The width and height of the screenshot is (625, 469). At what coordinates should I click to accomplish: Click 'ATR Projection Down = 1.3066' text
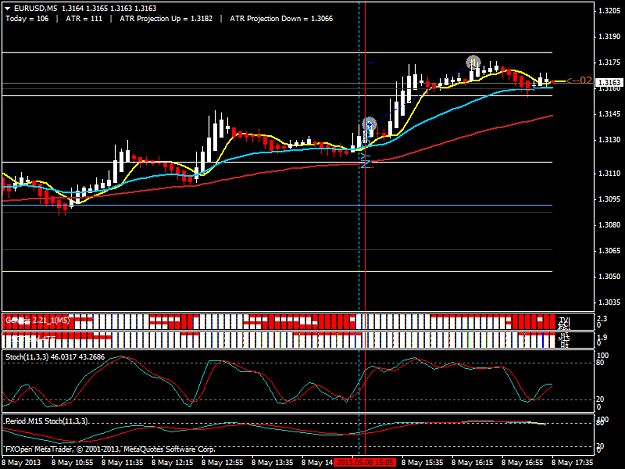[x=281, y=18]
